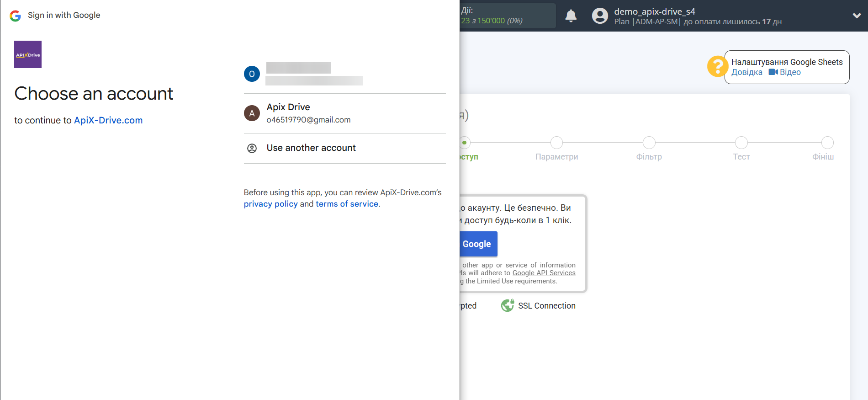The height and width of the screenshot is (400, 868).
Task: Click the SSL Connection globe icon
Action: [x=508, y=305]
